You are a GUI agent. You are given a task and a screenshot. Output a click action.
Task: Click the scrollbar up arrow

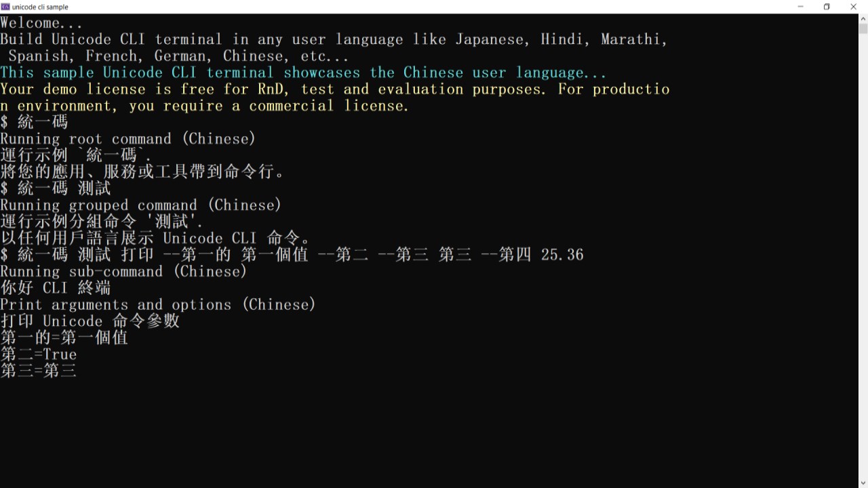point(863,18)
